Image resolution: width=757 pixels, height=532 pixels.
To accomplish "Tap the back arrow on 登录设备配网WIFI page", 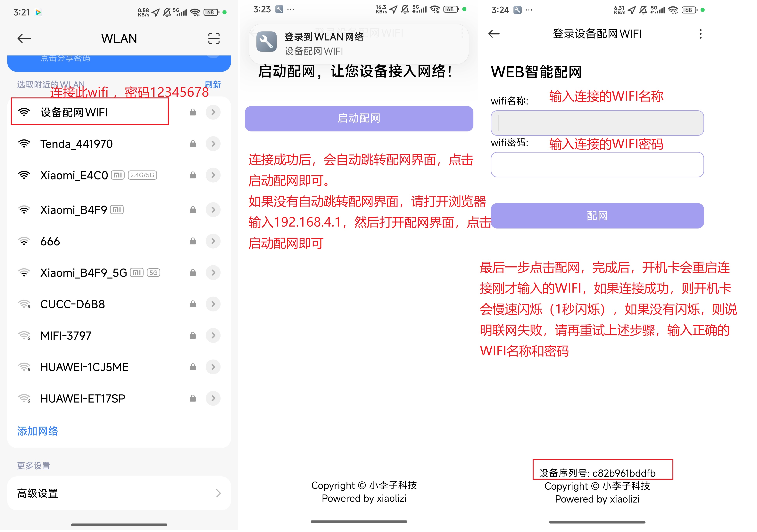I will (494, 34).
